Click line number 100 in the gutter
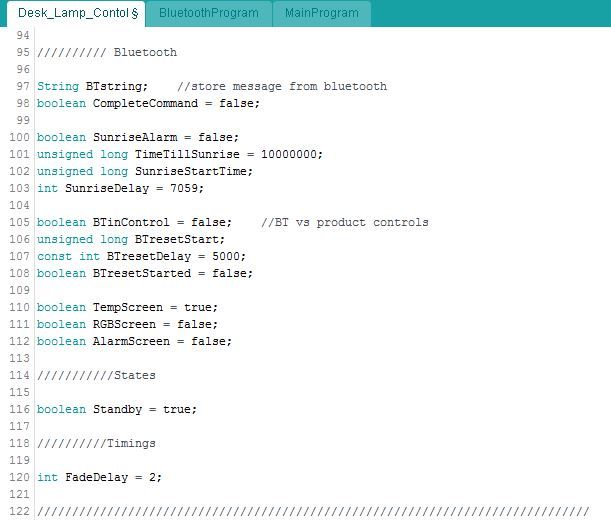 pos(19,137)
